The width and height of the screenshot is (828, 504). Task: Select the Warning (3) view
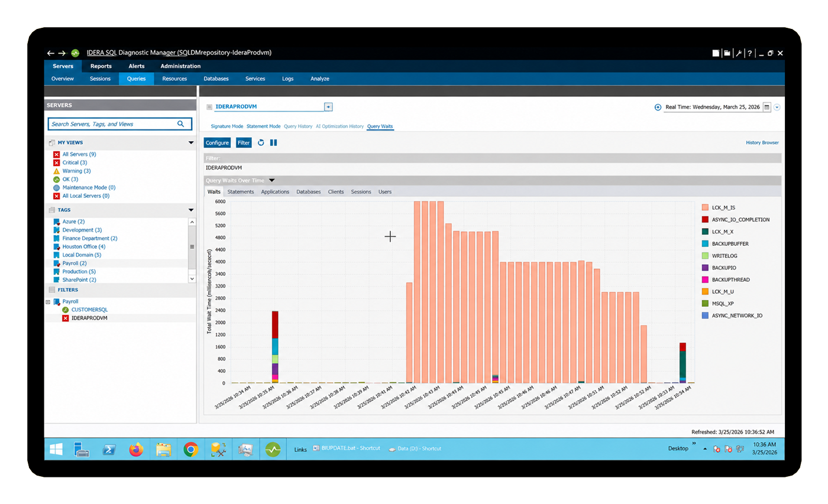click(76, 171)
